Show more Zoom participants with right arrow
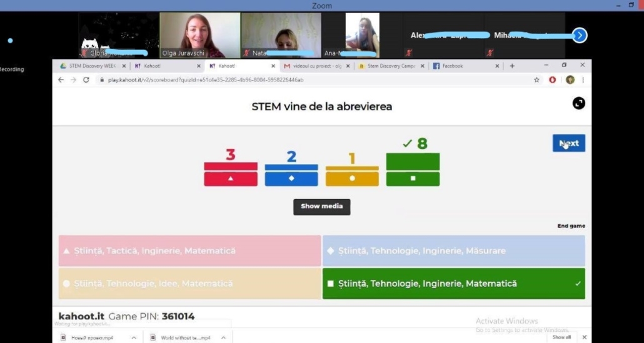 pos(580,36)
